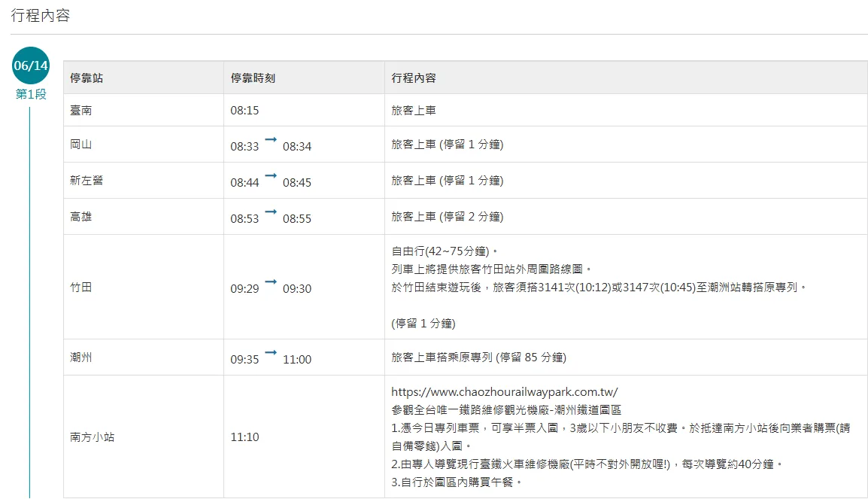Click the 06/14 date circle badge
Screen dimensions: 868x499
tap(31, 65)
